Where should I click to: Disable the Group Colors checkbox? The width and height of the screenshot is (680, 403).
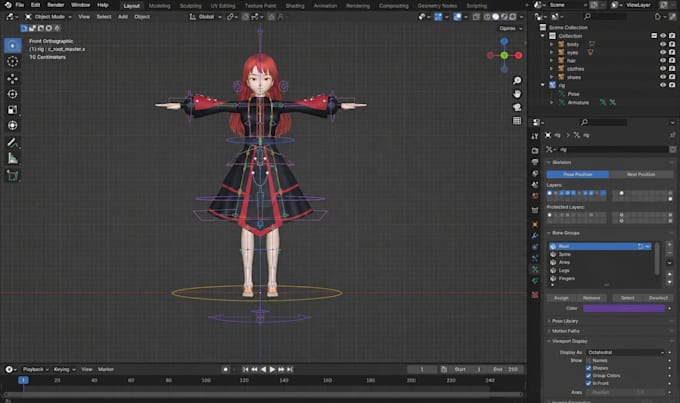click(x=588, y=376)
